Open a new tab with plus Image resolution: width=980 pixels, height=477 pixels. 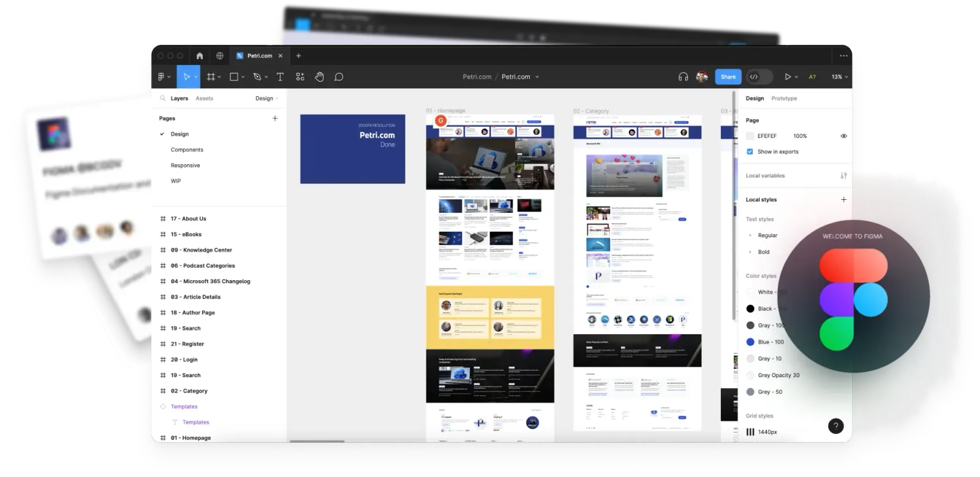pos(298,56)
